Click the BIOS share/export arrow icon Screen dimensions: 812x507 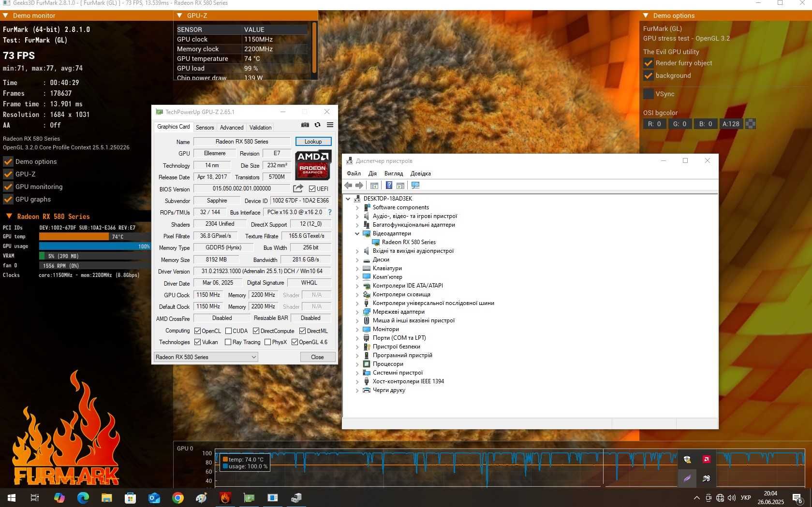[298, 188]
